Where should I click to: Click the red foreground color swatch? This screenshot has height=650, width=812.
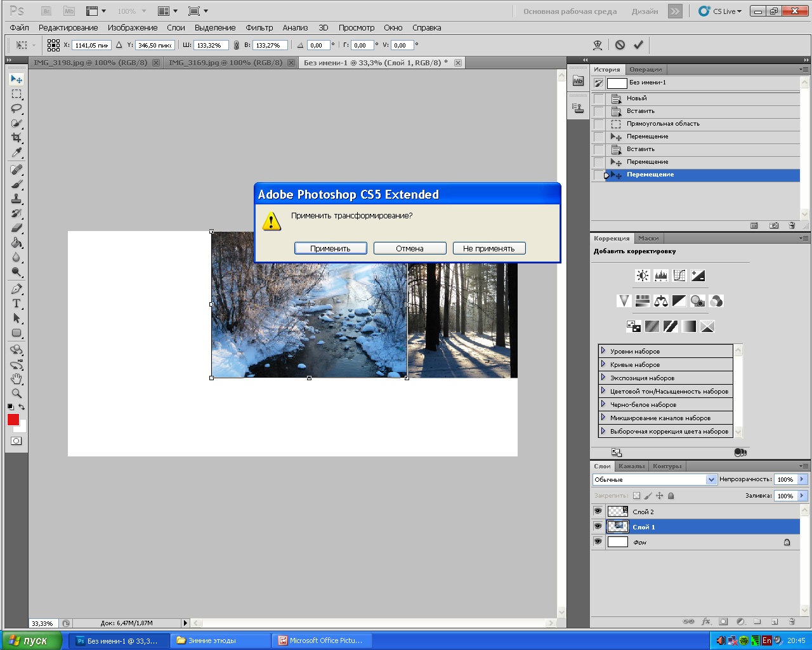[x=13, y=420]
